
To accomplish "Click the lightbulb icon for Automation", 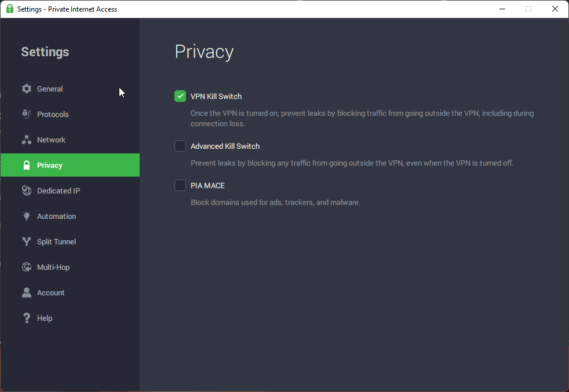I will [27, 216].
